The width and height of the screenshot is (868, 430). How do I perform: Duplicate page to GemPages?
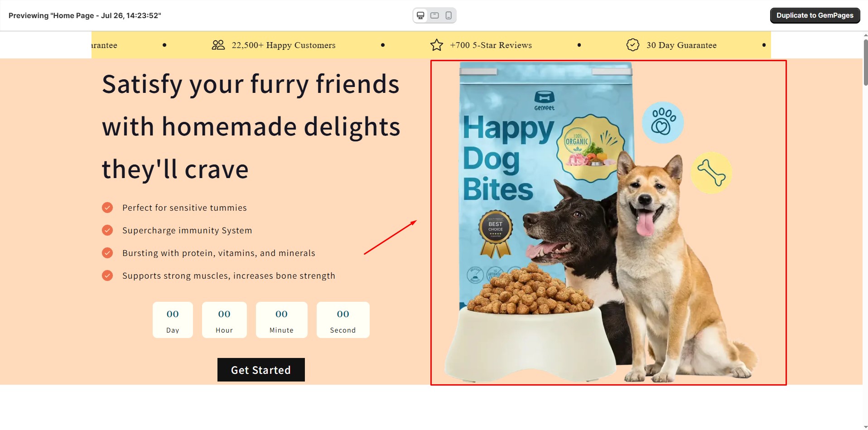[x=815, y=15]
